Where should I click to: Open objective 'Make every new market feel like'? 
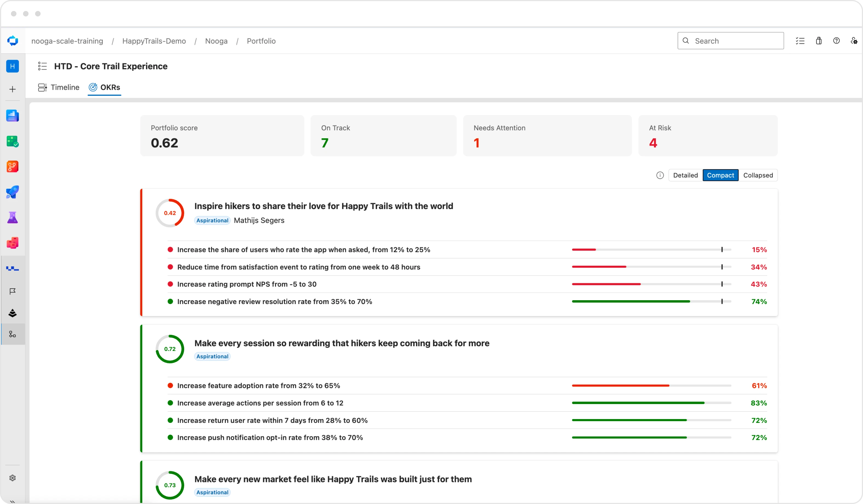(x=333, y=479)
